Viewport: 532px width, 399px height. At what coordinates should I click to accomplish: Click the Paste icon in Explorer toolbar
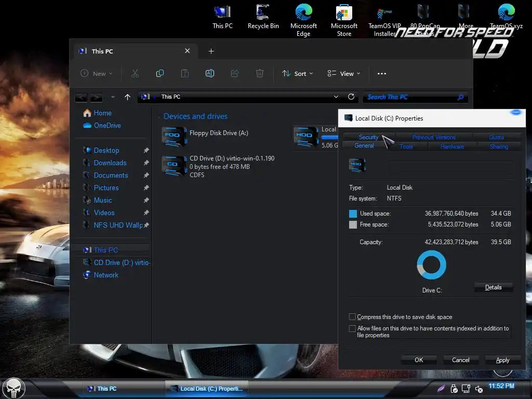184,73
